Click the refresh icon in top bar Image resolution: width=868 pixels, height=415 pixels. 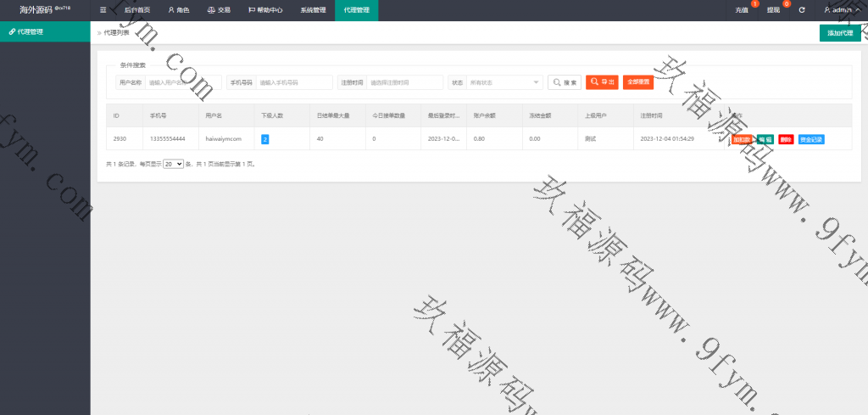click(801, 10)
